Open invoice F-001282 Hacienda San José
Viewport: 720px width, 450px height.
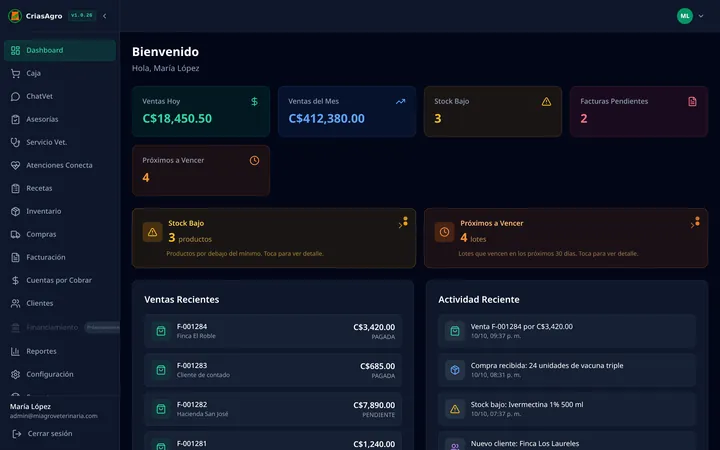[273, 409]
